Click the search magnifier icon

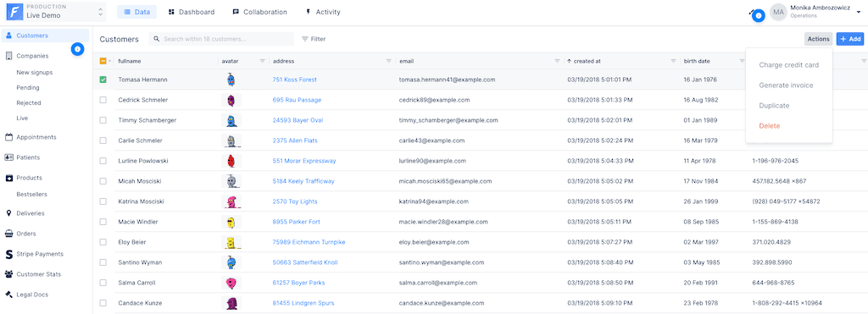(x=157, y=39)
